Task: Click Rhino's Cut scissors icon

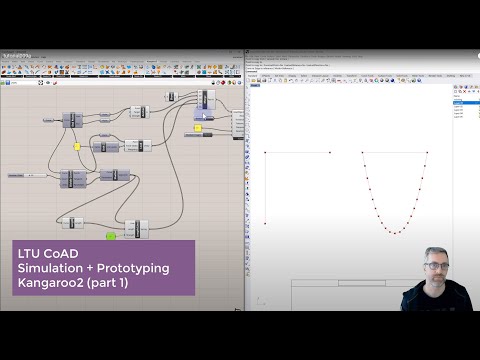Action: (x=275, y=80)
